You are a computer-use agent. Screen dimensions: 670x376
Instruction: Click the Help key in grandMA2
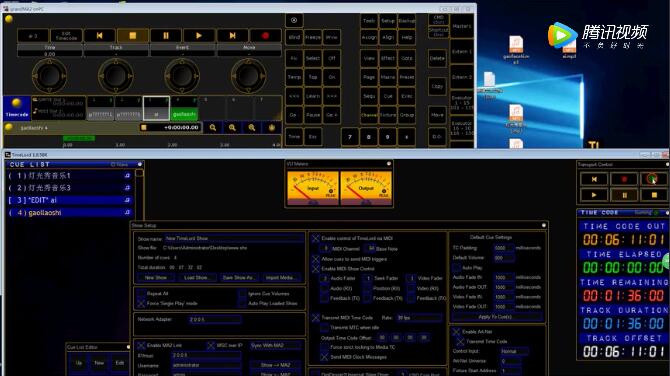click(x=406, y=37)
